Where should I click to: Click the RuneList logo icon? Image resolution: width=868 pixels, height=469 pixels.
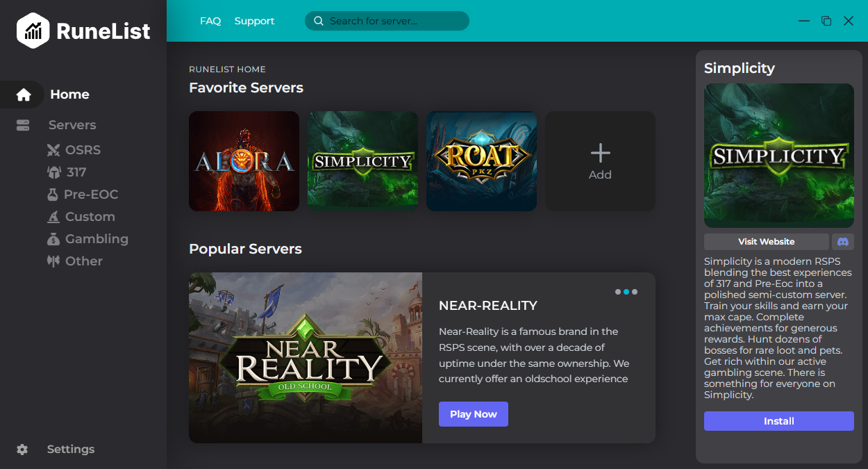point(33,31)
